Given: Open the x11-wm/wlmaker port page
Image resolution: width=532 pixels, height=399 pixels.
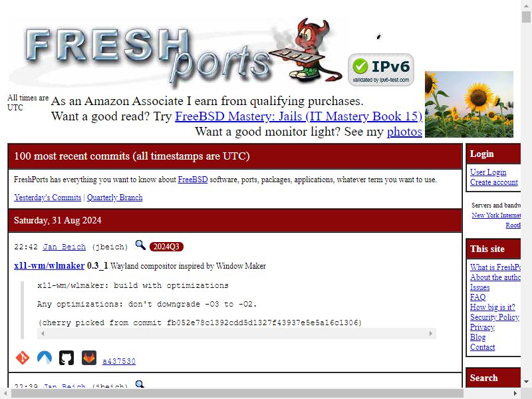Looking at the screenshot, I should click(49, 265).
